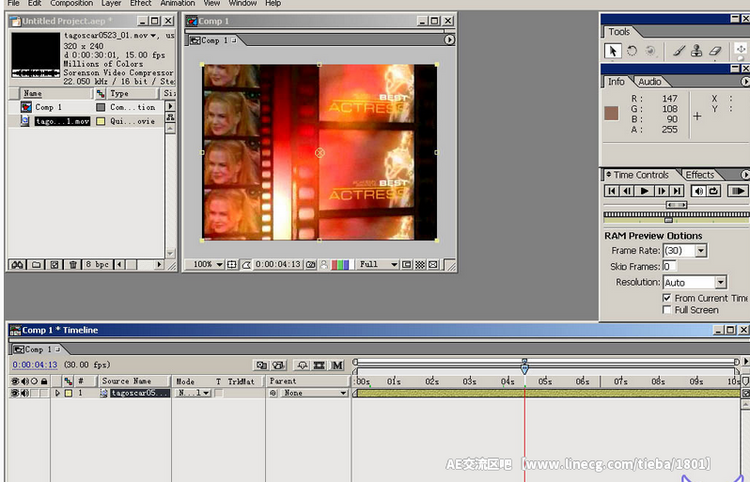
Task: Create a new composition from Project window footer
Action: point(55,264)
